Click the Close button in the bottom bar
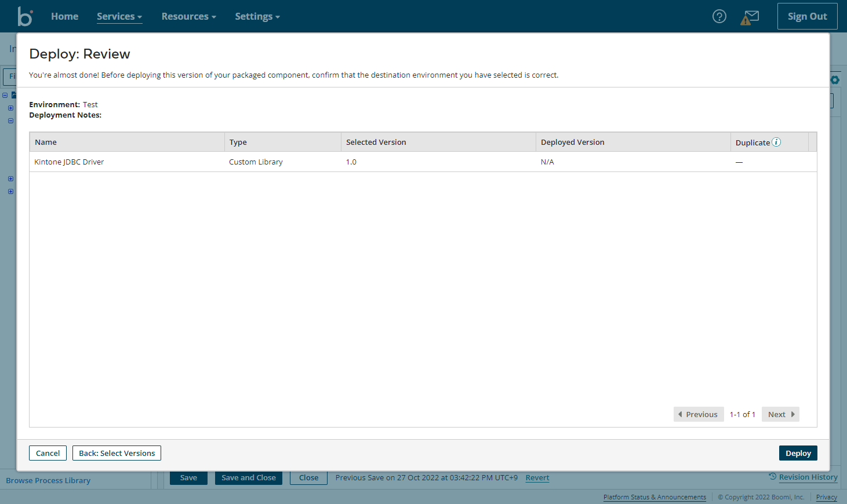 tap(308, 478)
